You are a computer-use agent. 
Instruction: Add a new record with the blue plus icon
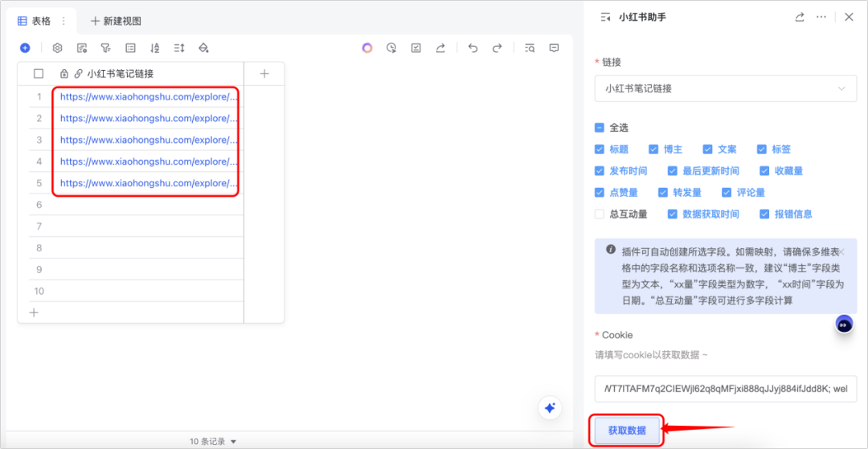coord(25,48)
